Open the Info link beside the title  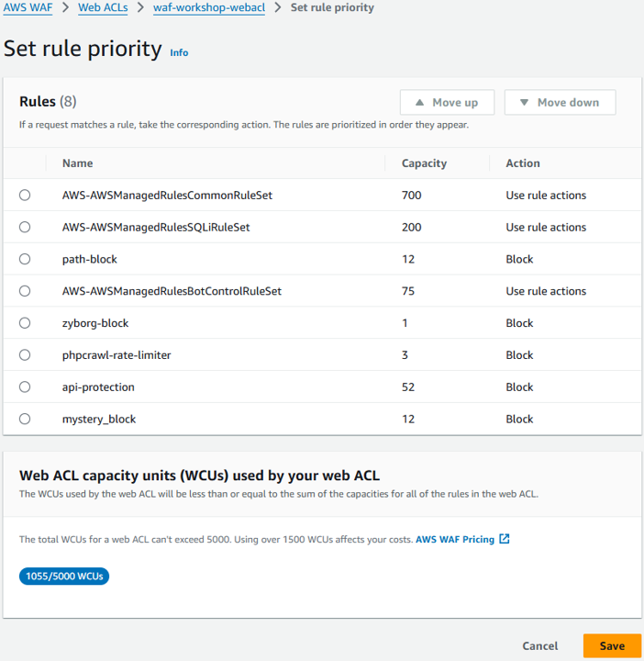(179, 52)
